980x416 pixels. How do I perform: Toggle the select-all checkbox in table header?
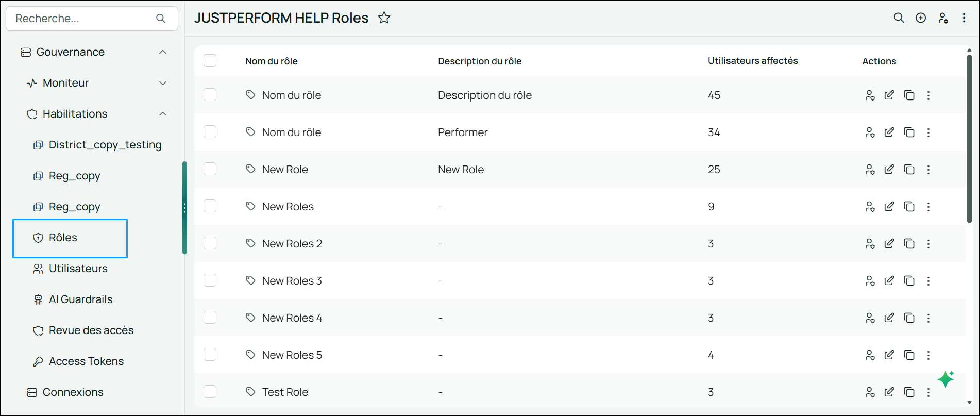[210, 61]
